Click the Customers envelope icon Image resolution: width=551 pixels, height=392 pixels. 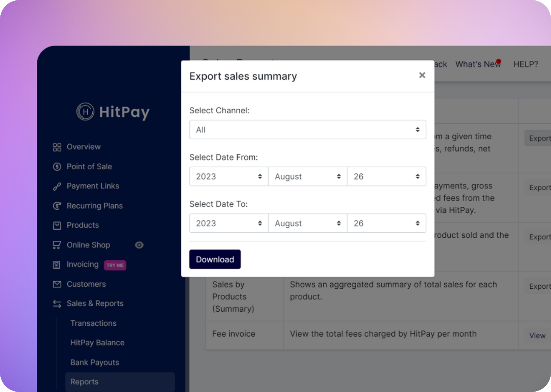click(x=57, y=284)
